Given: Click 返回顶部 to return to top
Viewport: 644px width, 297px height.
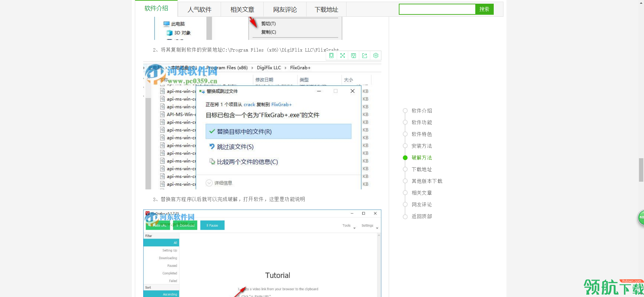Looking at the screenshot, I should pyautogui.click(x=422, y=216).
